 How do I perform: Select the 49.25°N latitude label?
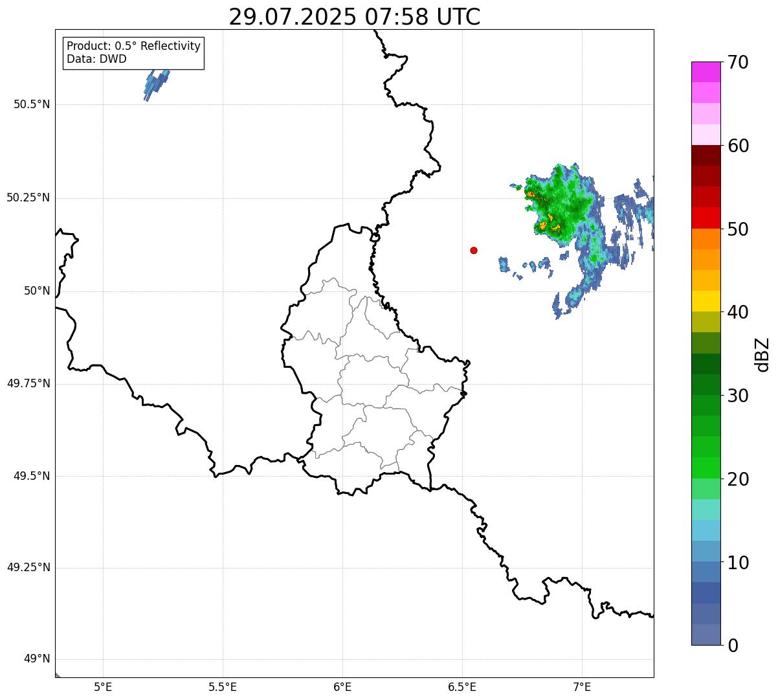click(28, 568)
